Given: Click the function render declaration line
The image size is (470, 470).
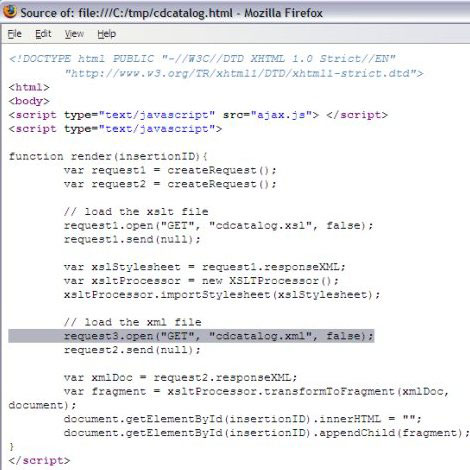Looking at the screenshot, I should click(x=108, y=156).
